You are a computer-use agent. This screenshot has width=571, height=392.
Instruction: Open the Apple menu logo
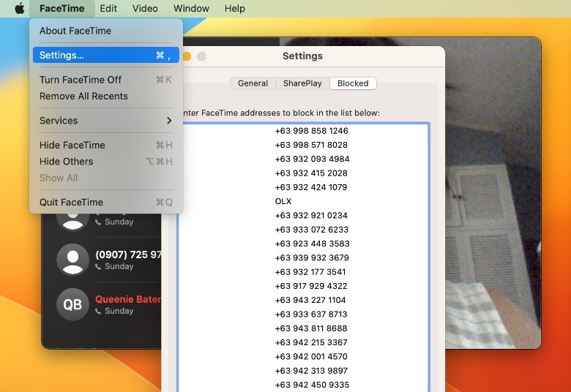click(20, 9)
